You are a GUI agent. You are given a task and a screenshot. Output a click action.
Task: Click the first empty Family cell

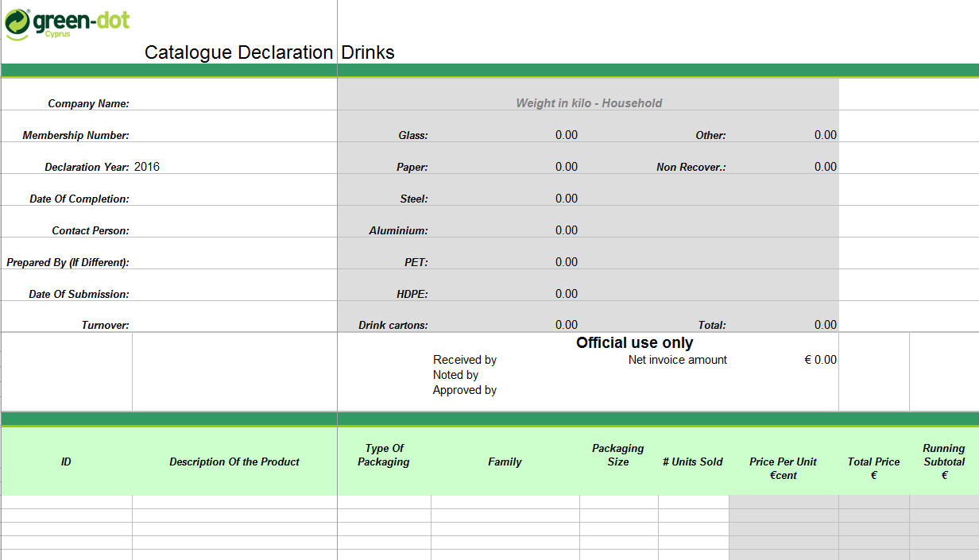click(x=505, y=502)
